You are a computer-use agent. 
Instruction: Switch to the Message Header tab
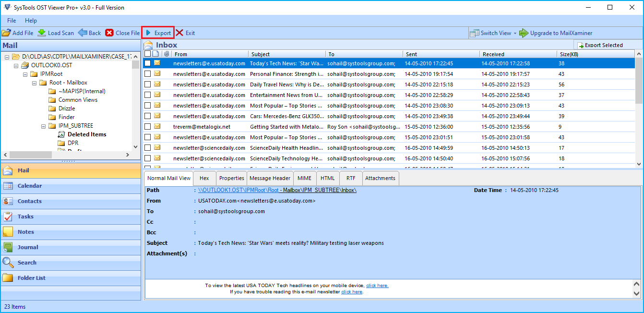270,178
